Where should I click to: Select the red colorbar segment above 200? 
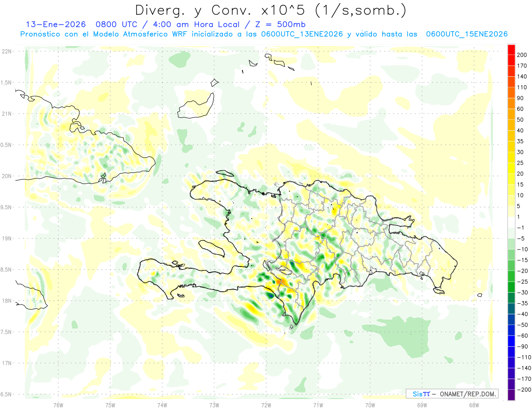tap(511, 49)
